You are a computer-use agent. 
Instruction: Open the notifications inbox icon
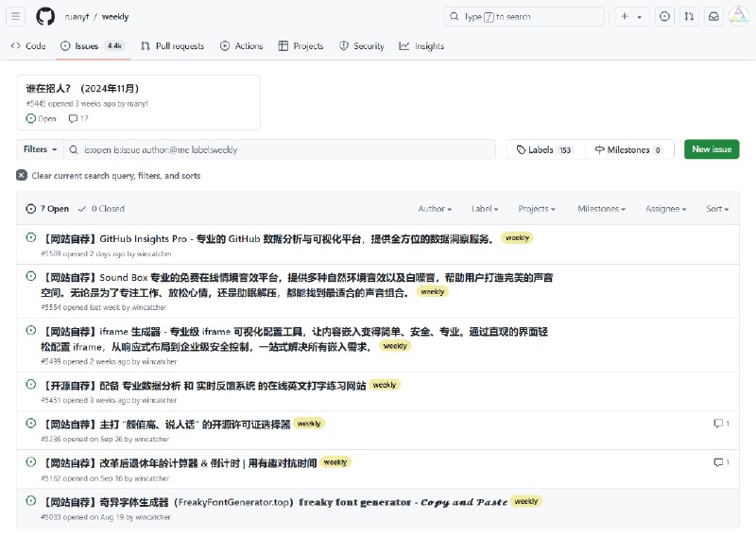point(713,16)
